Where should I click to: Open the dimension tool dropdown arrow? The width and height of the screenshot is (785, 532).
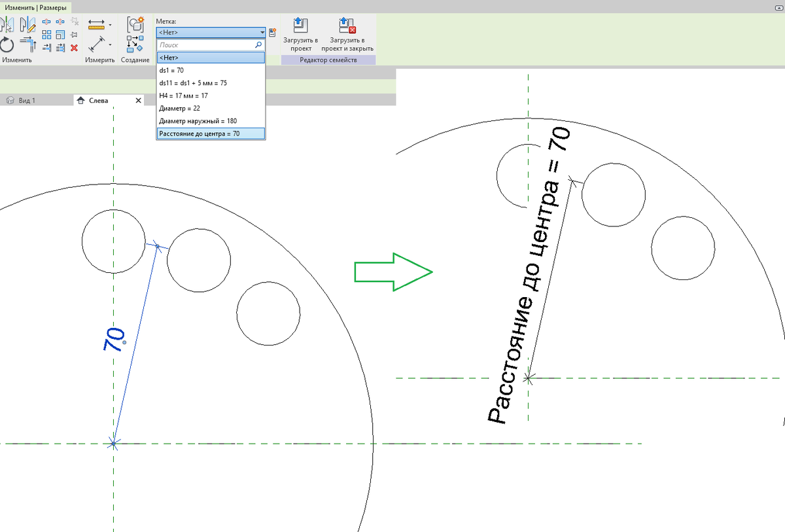click(x=110, y=44)
